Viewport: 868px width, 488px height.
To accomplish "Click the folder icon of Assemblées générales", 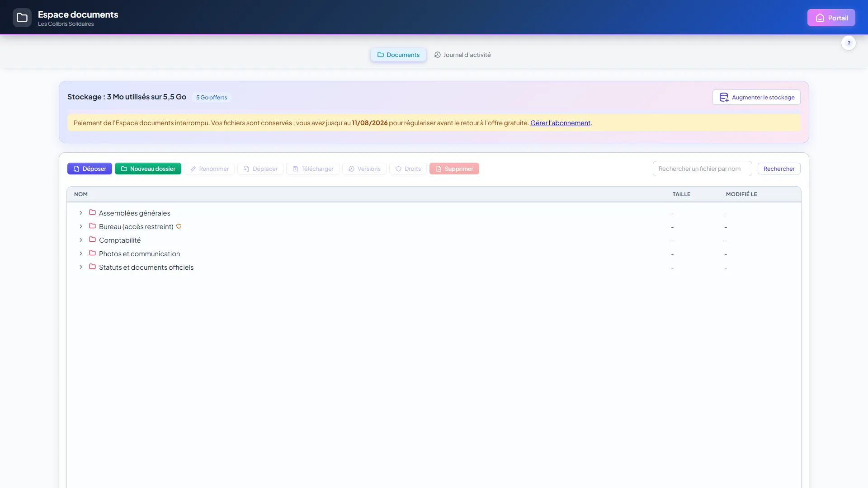I will point(92,212).
